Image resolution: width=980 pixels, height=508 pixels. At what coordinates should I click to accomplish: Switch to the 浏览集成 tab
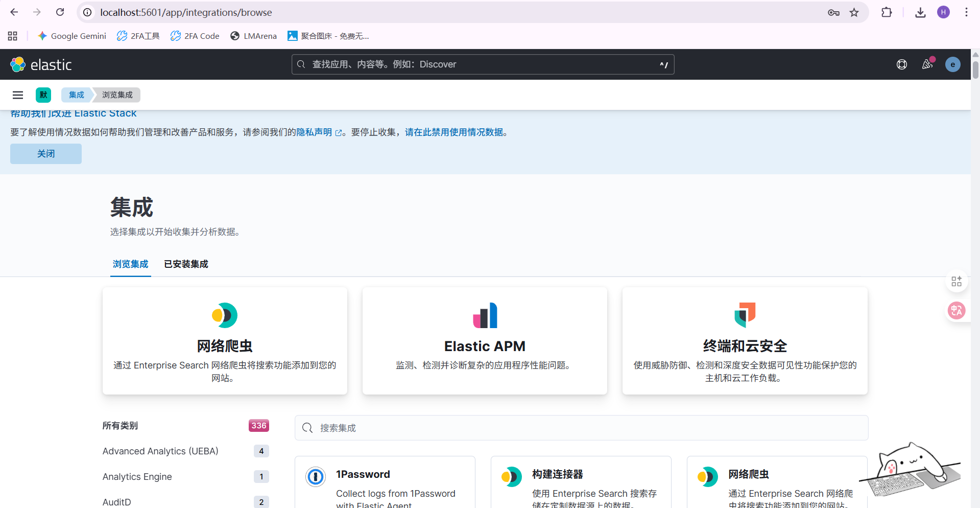coord(131,264)
